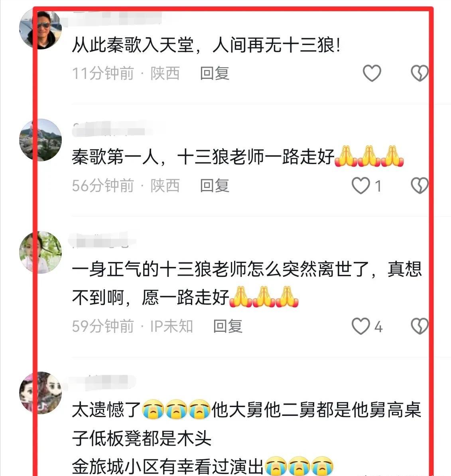Like the 一身正气 comment with 4 likes
Viewport: 451px width, 476px height.
[x=361, y=326]
